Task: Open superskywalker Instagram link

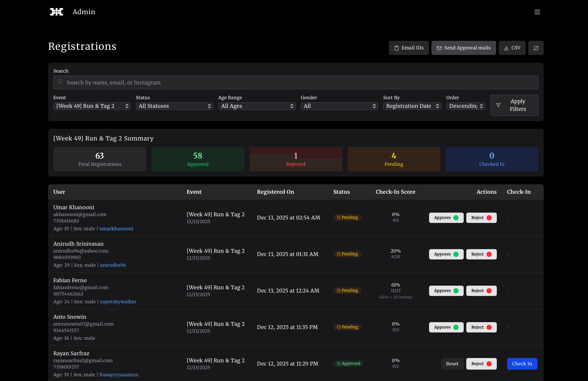Action: click(118, 302)
